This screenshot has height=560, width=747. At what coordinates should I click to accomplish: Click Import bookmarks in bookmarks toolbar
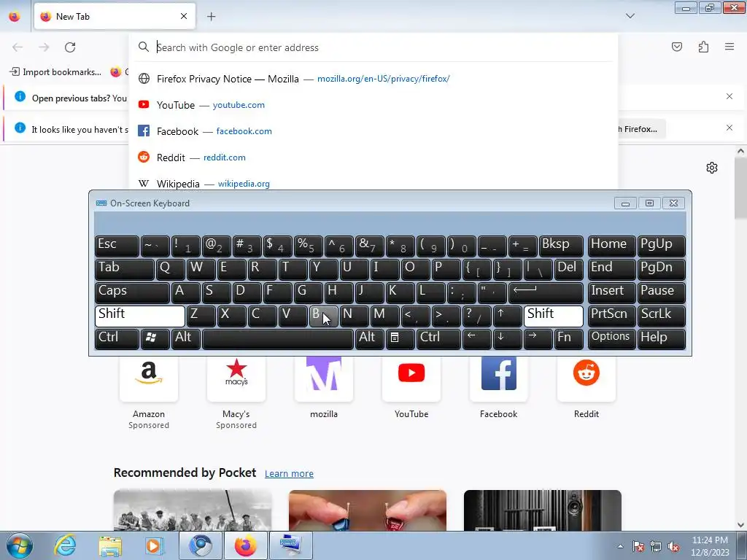(55, 72)
